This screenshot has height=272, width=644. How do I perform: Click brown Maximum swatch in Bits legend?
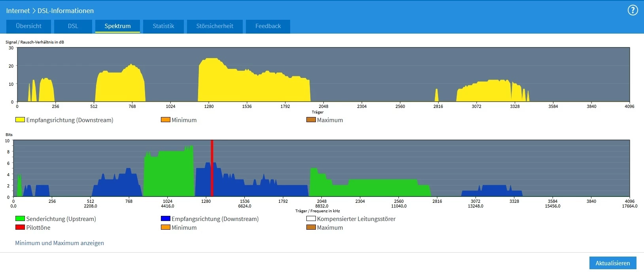[x=311, y=227]
